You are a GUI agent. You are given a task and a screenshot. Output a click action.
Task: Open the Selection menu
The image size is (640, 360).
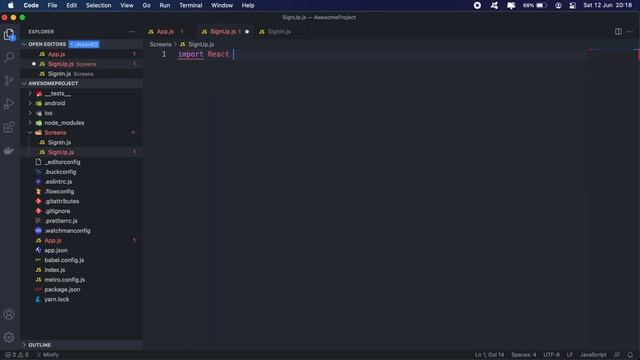(x=98, y=5)
